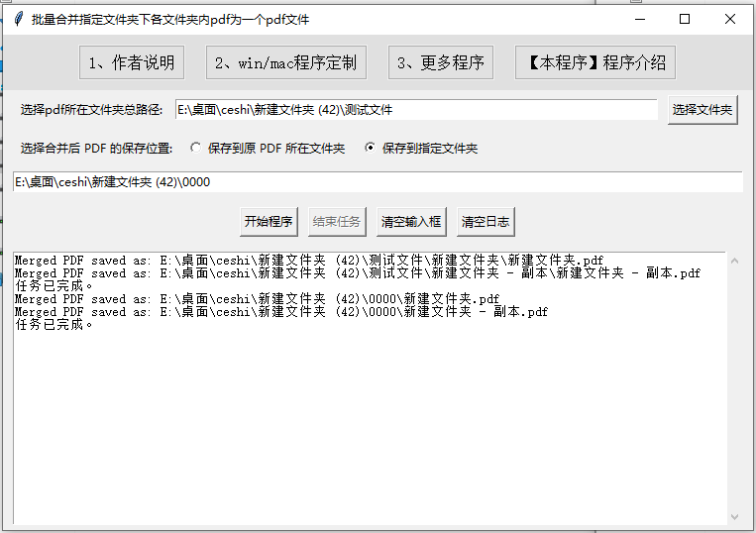
Task: Click the log scrollbar down arrow
Action: (734, 516)
